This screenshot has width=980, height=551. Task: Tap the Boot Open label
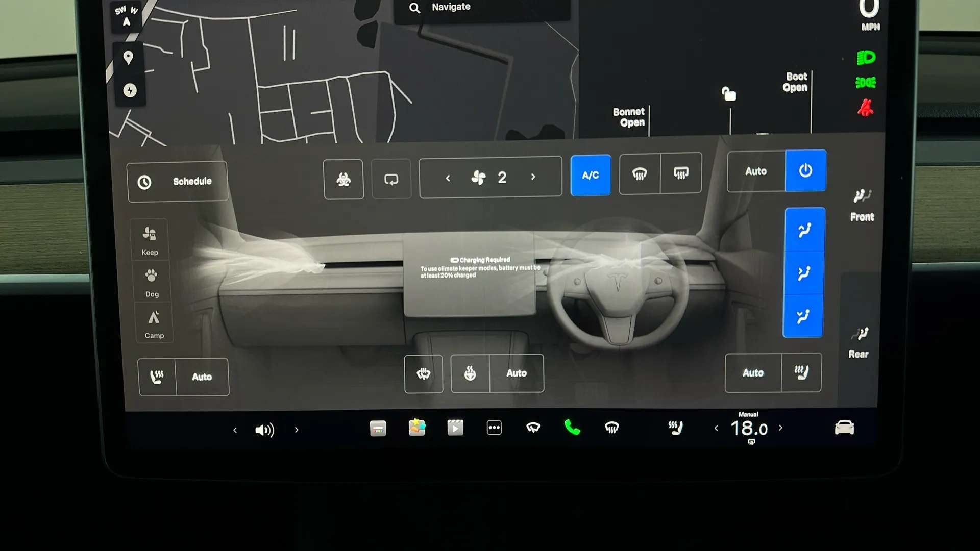click(795, 82)
